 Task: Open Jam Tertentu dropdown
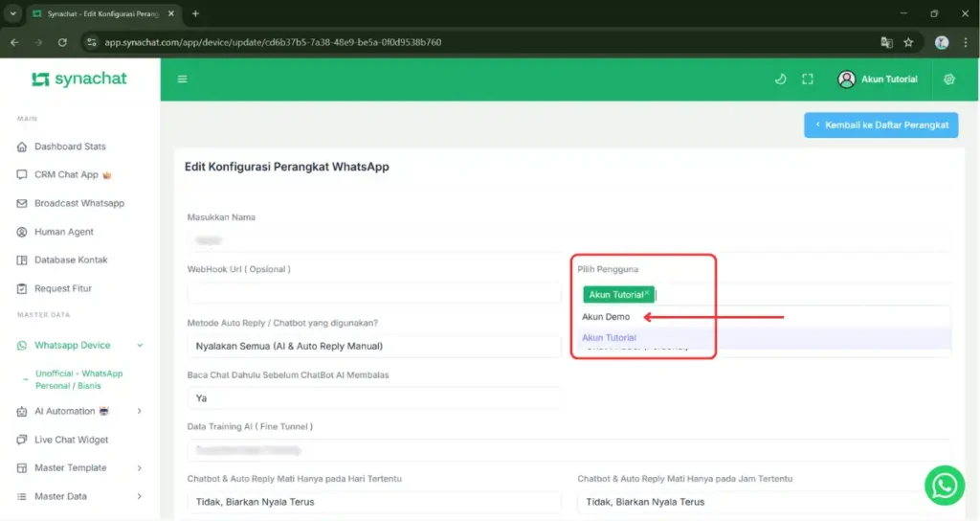(764, 502)
